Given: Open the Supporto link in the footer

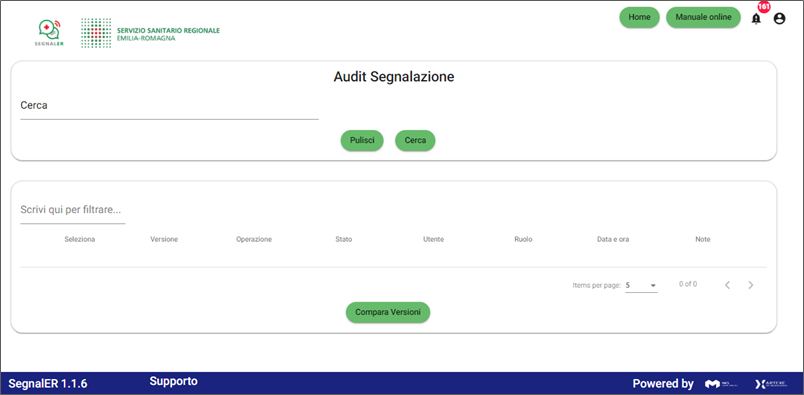Looking at the screenshot, I should coord(173,381).
